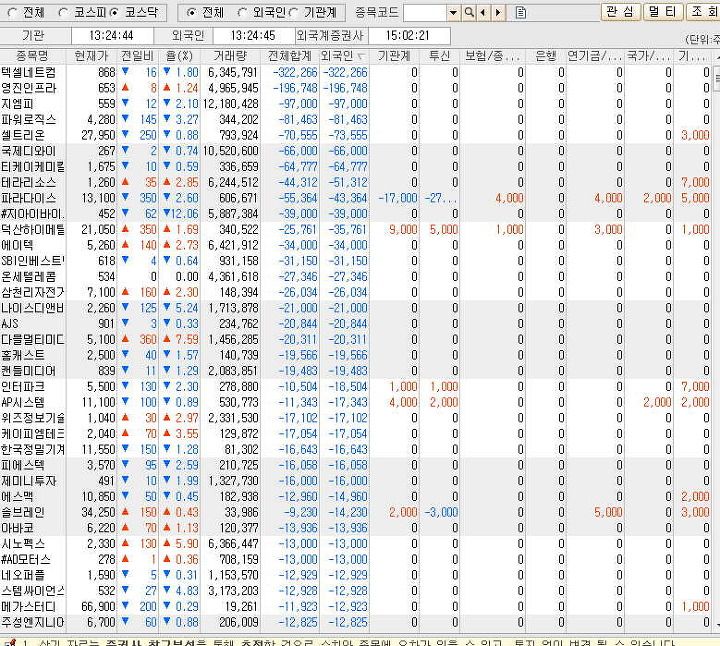
Task: Click the 관심 button
Action: [x=620, y=11]
